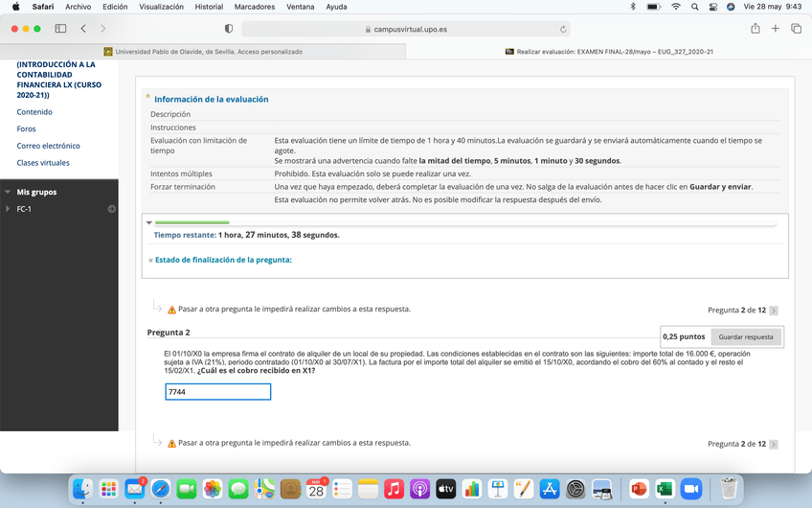Click the FC-1 circular arrow icon

tap(111, 209)
